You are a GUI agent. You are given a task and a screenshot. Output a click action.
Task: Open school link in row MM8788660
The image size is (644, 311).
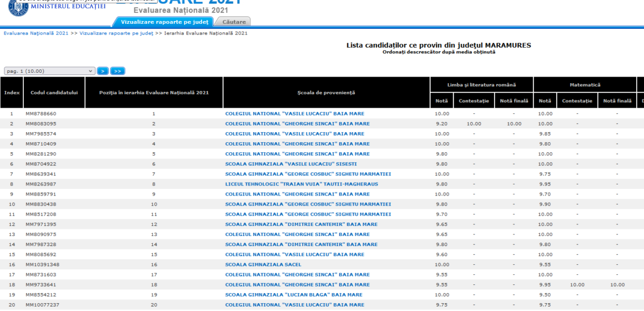[x=294, y=114]
